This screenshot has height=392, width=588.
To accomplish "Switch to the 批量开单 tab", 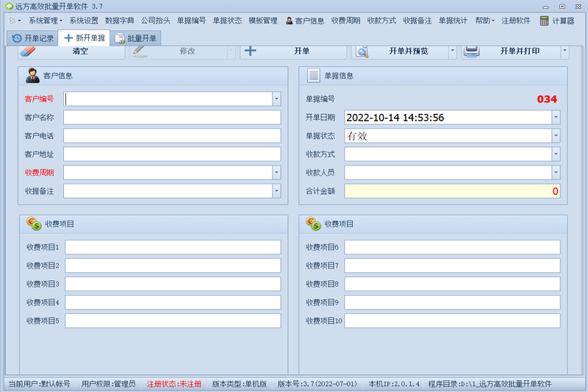I will [136, 38].
